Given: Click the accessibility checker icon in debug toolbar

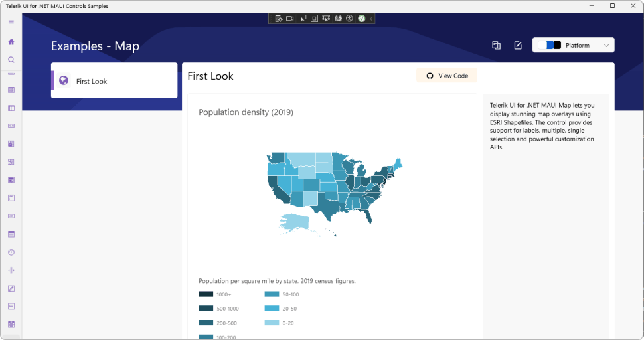Looking at the screenshot, I should [349, 19].
